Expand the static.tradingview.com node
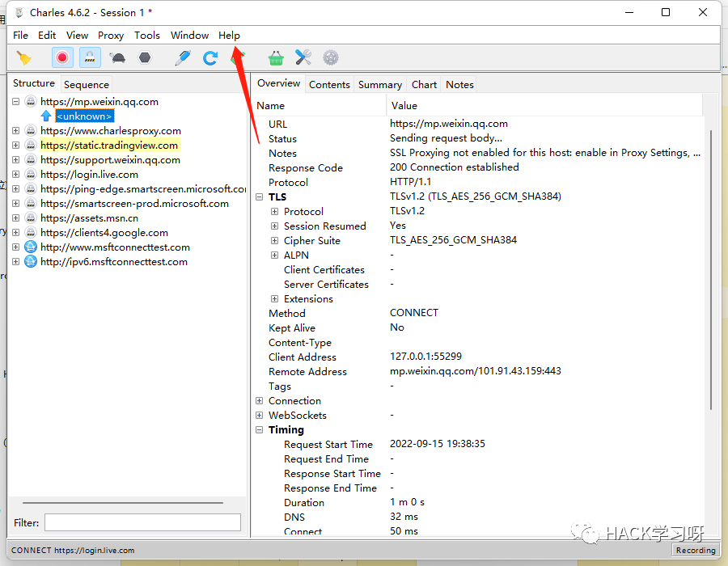This screenshot has height=566, width=728. pos(16,146)
